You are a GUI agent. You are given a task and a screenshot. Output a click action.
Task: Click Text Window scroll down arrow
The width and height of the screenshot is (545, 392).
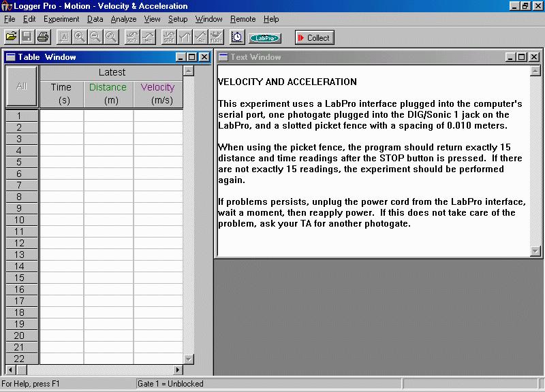pyautogui.click(x=535, y=250)
